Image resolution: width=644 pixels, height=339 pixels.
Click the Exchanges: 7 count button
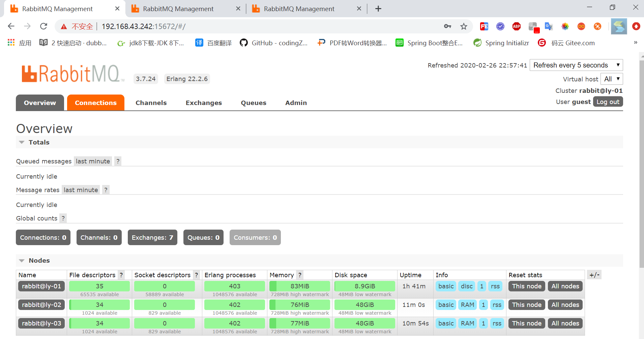[x=152, y=238]
